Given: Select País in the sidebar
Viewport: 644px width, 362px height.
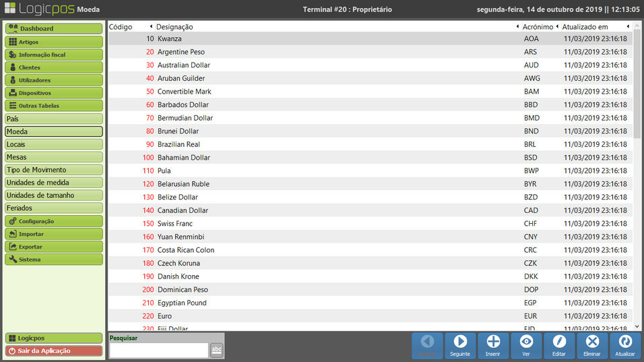Looking at the screenshot, I should coord(54,119).
